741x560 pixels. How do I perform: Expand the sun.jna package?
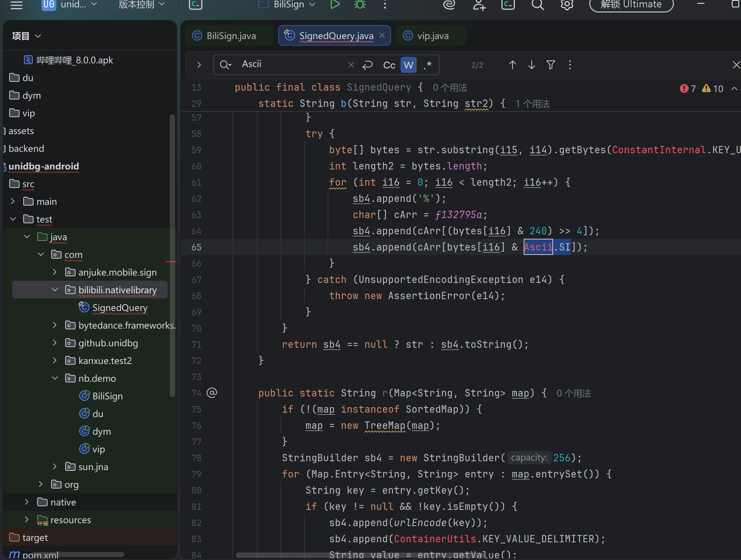pos(55,467)
